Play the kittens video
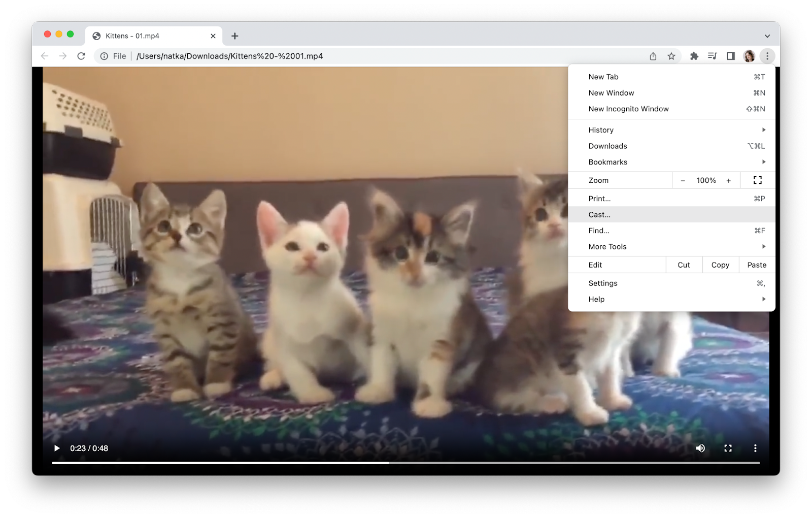Screen dimensions: 812x518 pyautogui.click(x=57, y=448)
